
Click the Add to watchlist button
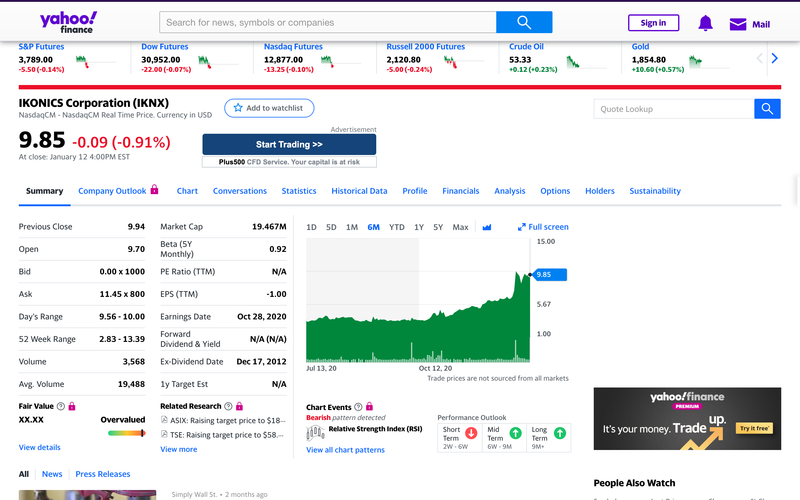point(269,108)
